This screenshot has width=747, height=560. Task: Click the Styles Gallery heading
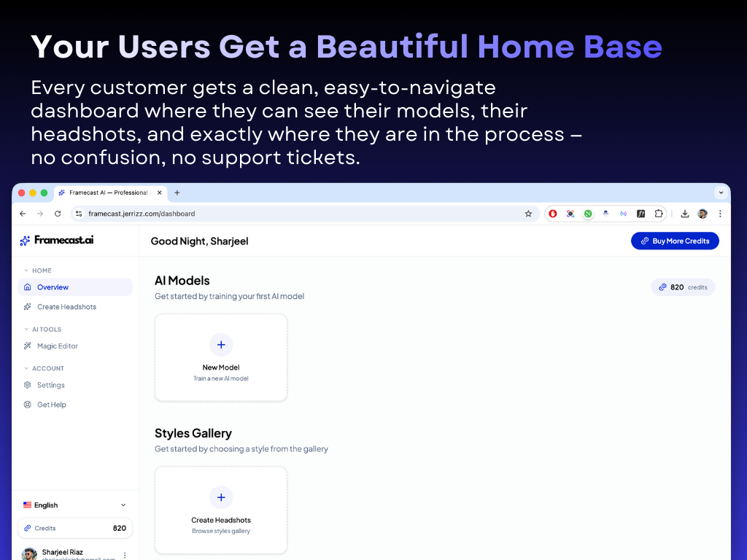(x=193, y=433)
